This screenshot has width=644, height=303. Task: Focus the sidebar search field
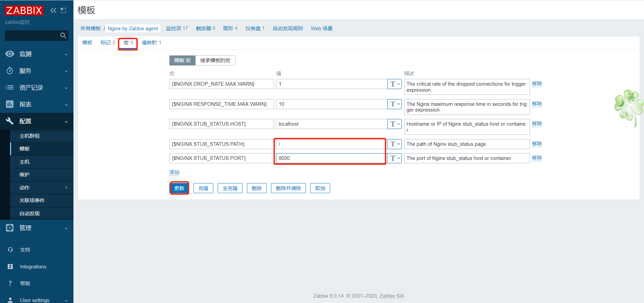click(33, 36)
